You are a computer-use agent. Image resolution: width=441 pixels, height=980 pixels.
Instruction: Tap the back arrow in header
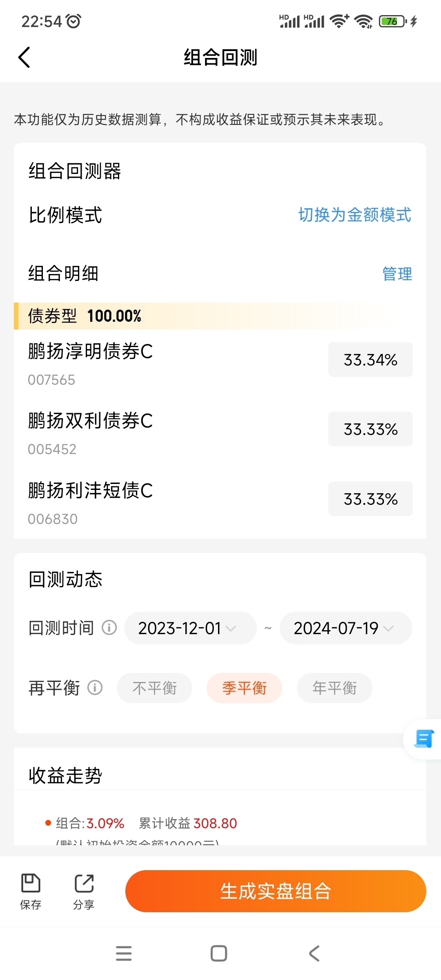[x=24, y=57]
